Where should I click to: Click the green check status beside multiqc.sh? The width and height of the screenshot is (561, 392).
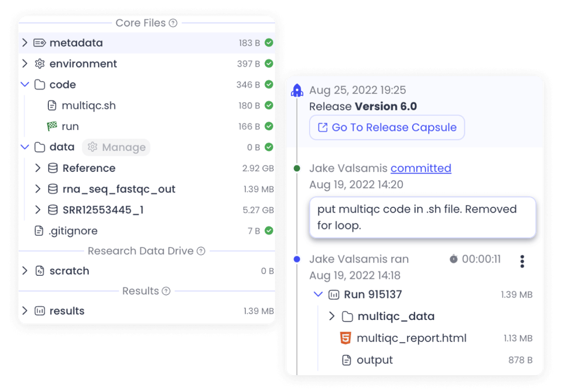pyautogui.click(x=269, y=106)
